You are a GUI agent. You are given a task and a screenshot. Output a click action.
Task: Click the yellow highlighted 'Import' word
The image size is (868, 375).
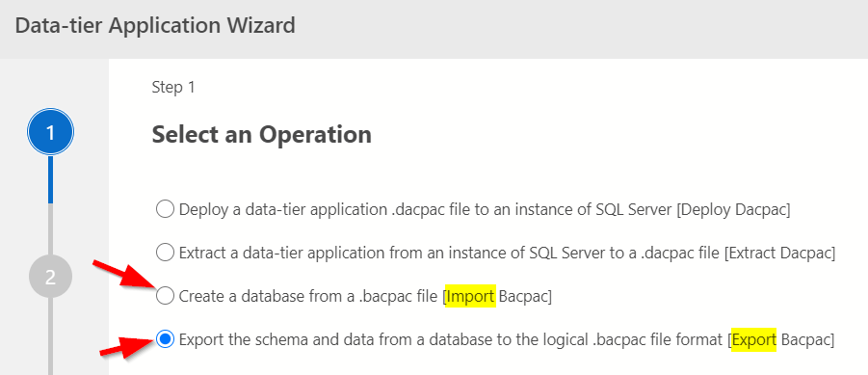pos(470,297)
